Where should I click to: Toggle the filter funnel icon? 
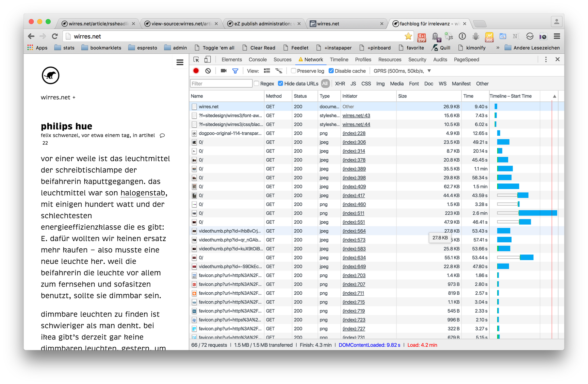(235, 71)
